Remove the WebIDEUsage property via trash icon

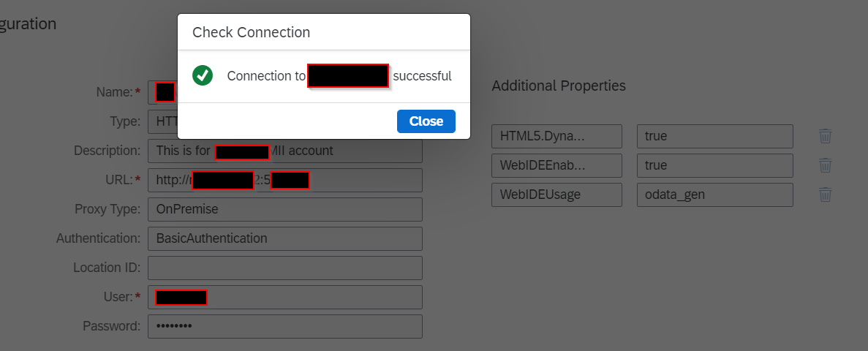tap(825, 195)
